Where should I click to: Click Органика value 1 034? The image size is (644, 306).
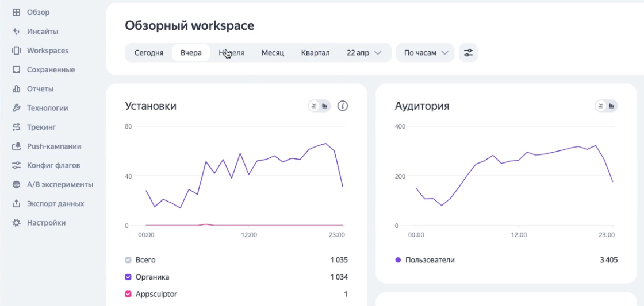pyautogui.click(x=339, y=277)
